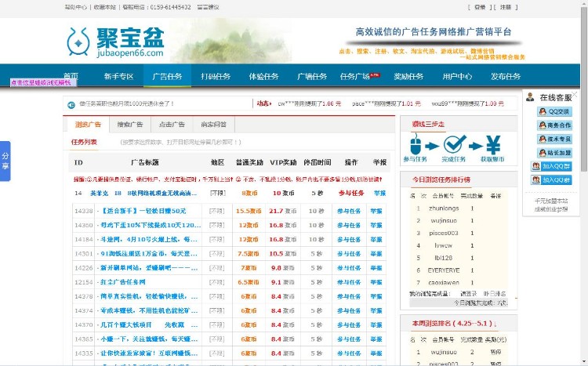Open ad title 让你快速发家致富
The height and width of the screenshot is (366, 588).
149,353
